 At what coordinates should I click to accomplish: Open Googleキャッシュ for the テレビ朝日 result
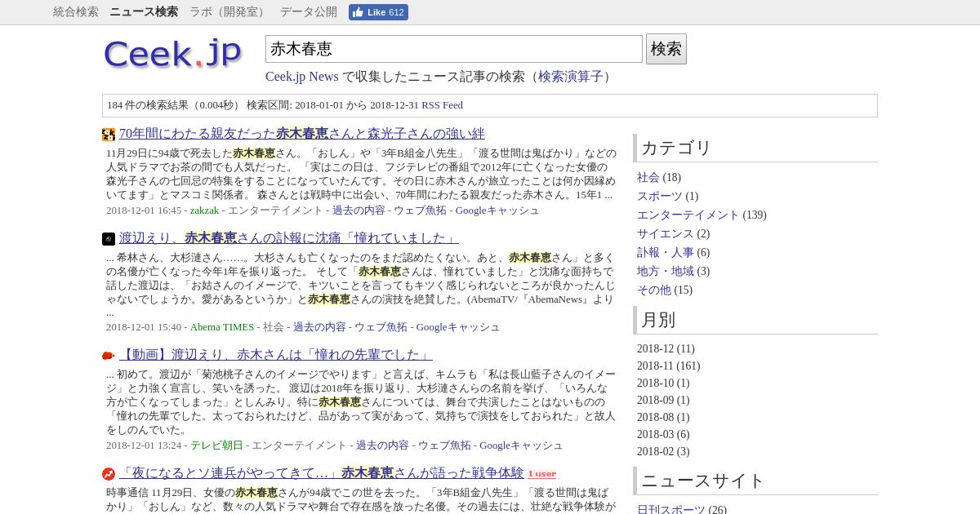(x=521, y=445)
